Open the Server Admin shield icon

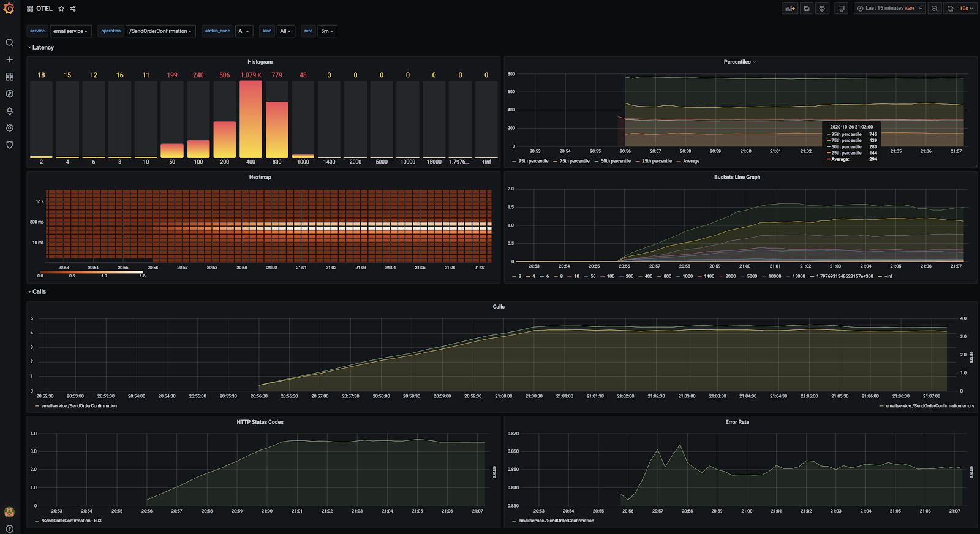coord(9,145)
